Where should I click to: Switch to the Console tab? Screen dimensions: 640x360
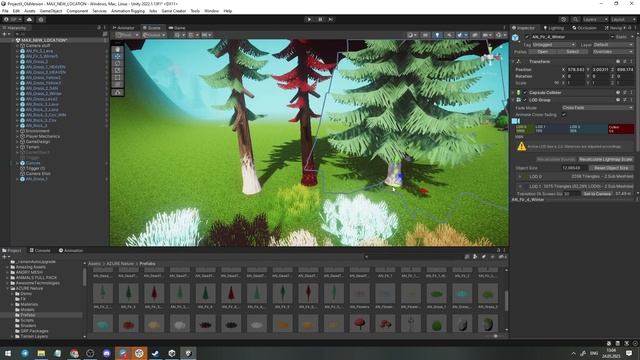(40, 250)
